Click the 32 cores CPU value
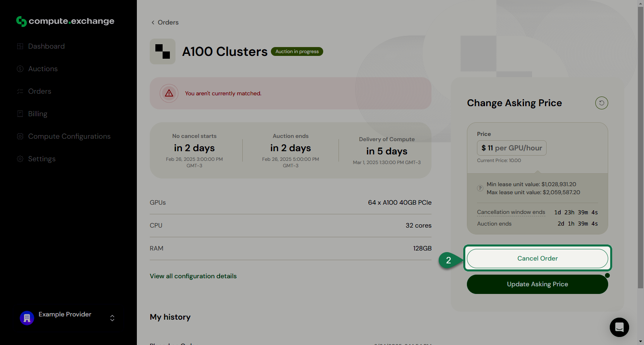This screenshot has height=345, width=644. click(x=419, y=226)
